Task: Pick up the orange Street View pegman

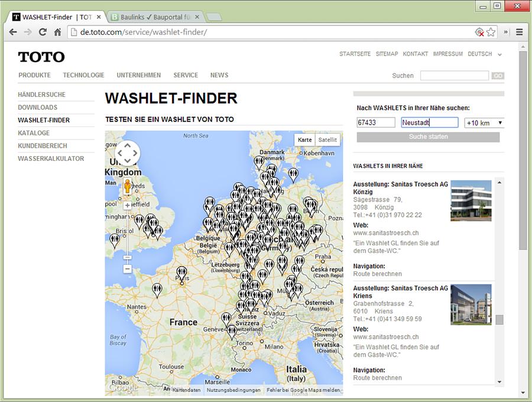Action: 127,186
